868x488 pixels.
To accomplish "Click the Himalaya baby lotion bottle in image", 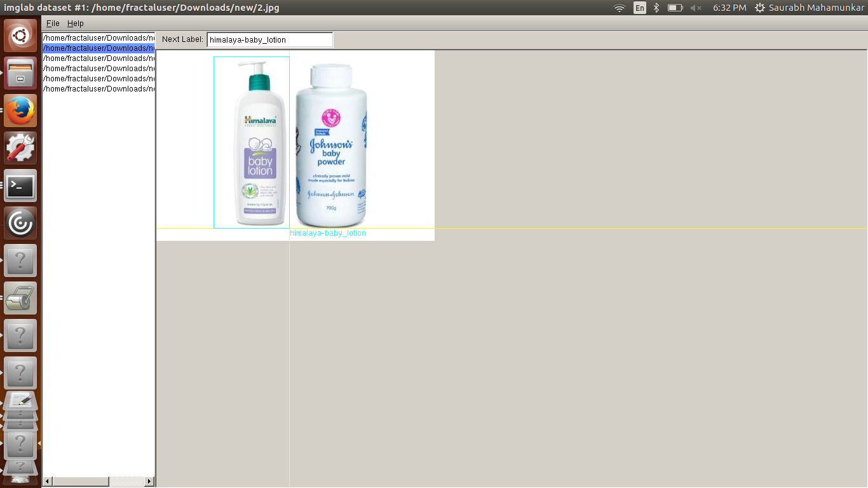I will tap(259, 142).
